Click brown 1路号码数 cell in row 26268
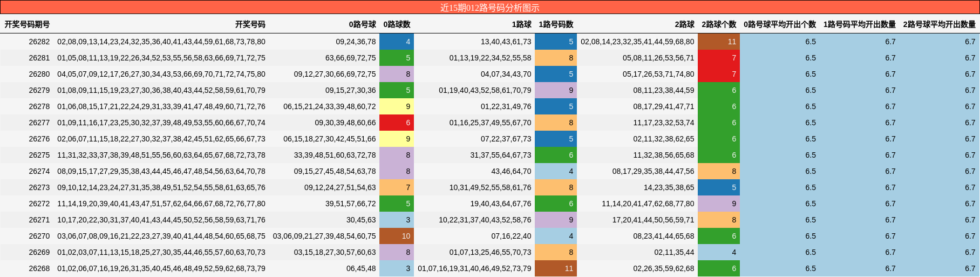Image resolution: width=980 pixels, height=277 pixels. (556, 268)
